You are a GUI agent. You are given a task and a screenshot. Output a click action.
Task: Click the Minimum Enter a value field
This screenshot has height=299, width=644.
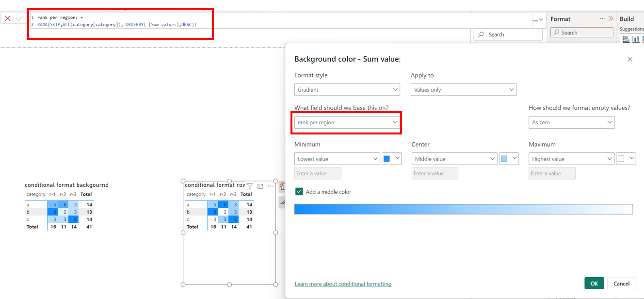click(318, 173)
